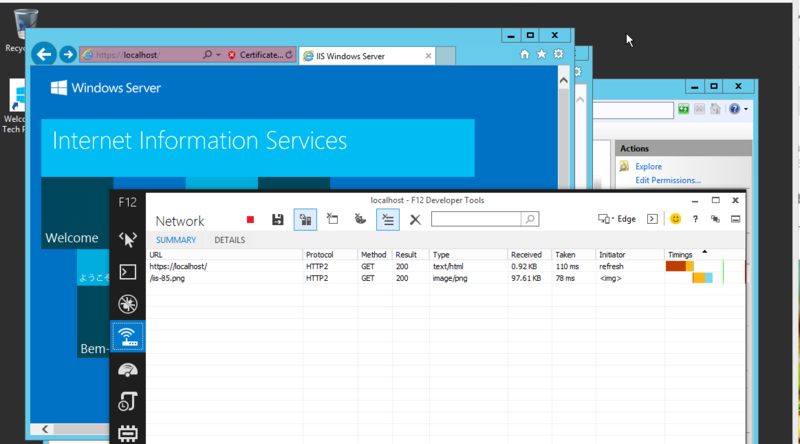Clear network session with X icon
Viewport: 800px width, 444px height.
(415, 219)
